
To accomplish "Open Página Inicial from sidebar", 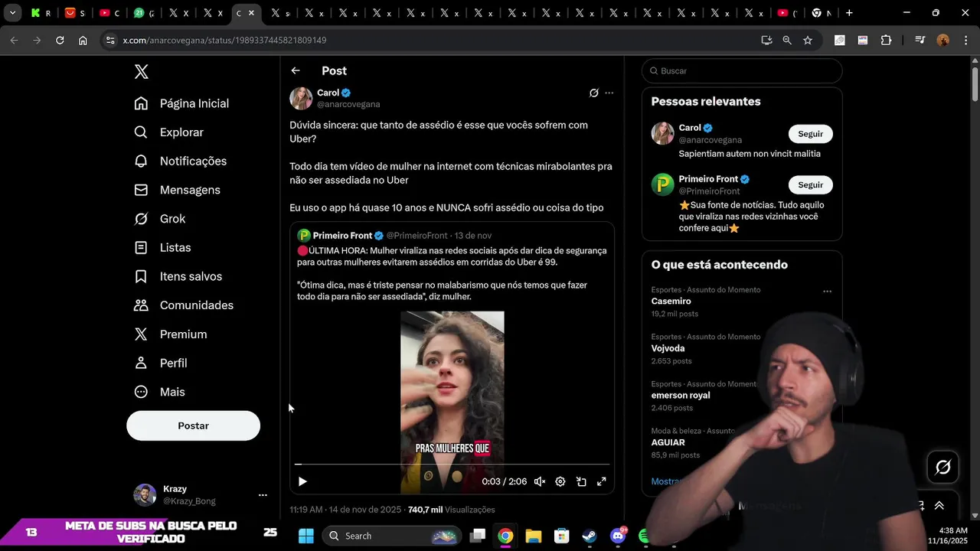I will [181, 103].
